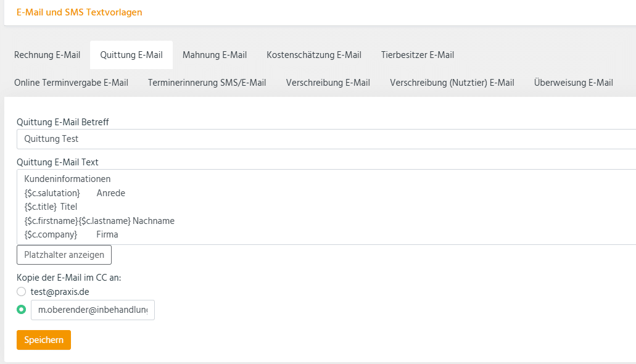Click the m.oberender CC email input
636x364 pixels.
[93, 310]
